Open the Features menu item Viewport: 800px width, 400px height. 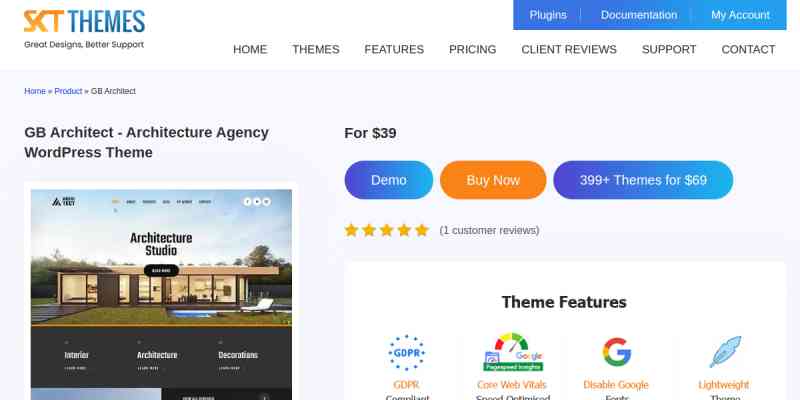click(394, 49)
